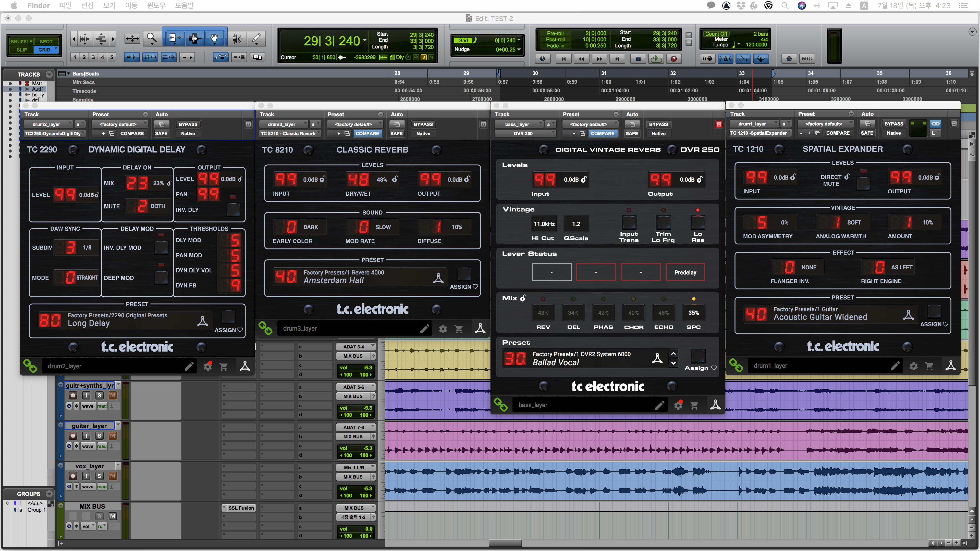Open the 이동 menu
The image size is (980, 551).
131,6
